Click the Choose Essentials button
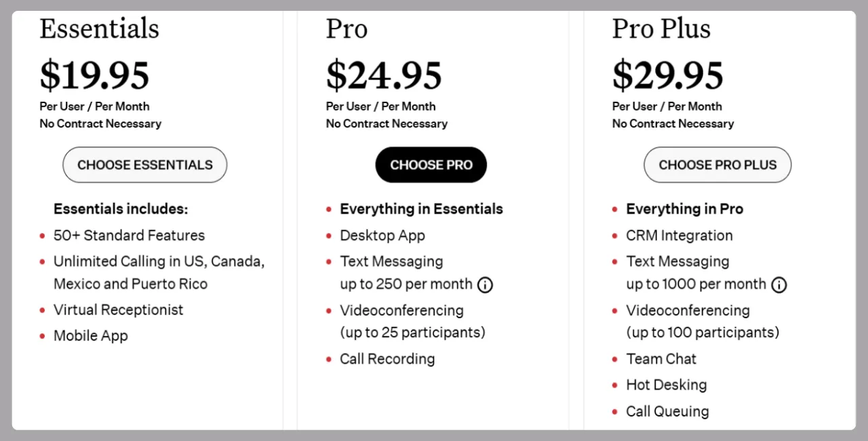 [145, 165]
